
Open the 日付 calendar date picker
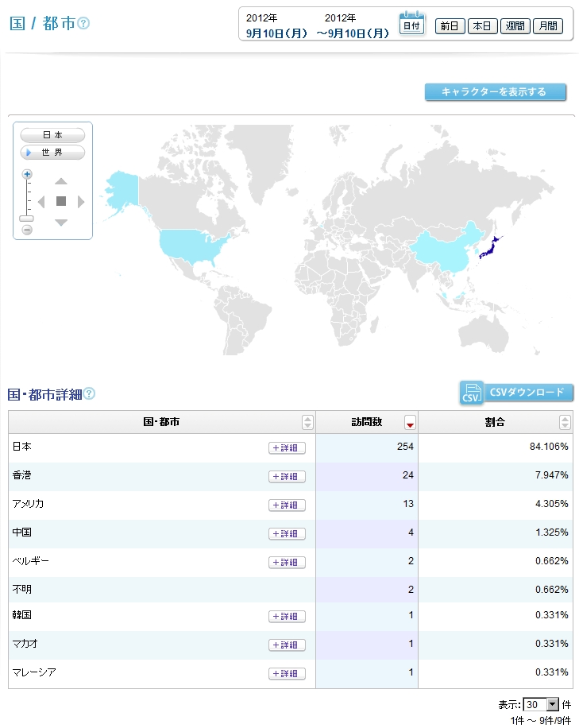coord(411,23)
